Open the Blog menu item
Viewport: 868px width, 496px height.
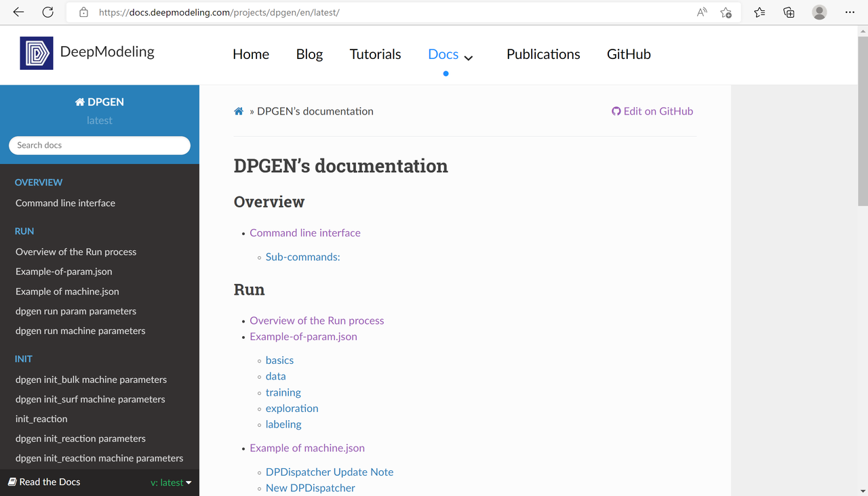point(309,54)
